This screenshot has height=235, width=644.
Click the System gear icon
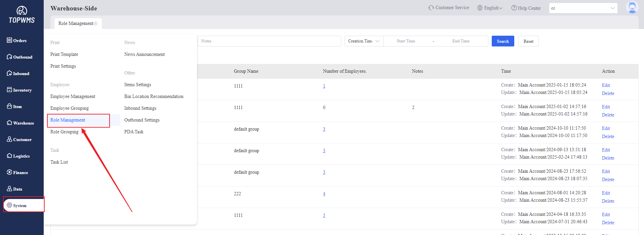tap(9, 205)
